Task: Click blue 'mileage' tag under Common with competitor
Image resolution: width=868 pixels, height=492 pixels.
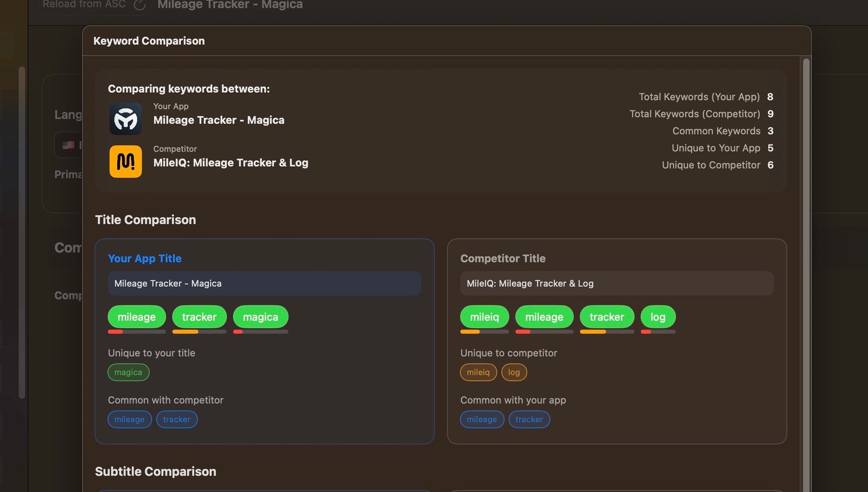Action: coord(130,419)
